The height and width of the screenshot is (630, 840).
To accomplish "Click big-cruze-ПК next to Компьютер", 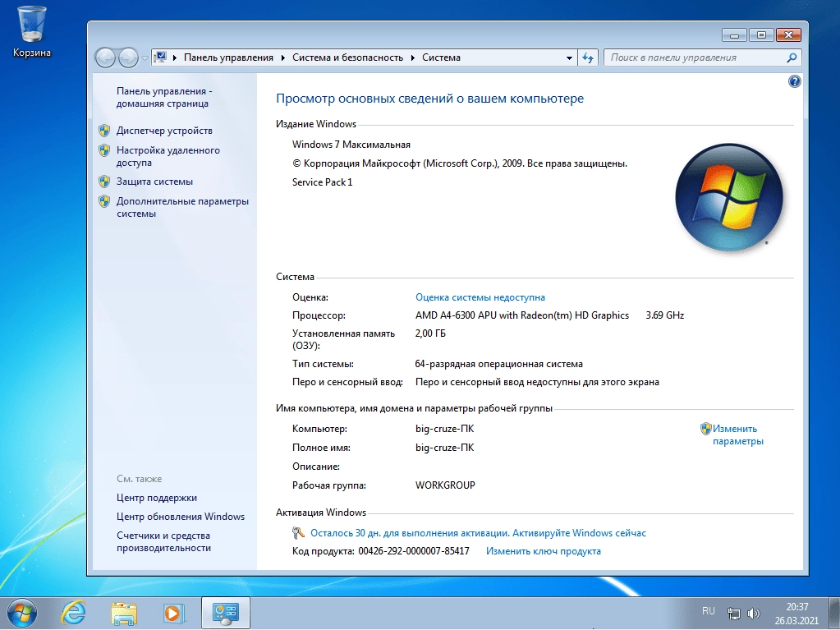I will pos(445,429).
